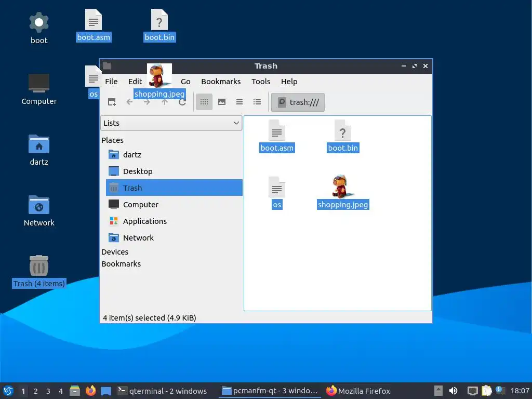Click the 18:07 clock
532x399 pixels.
point(520,391)
